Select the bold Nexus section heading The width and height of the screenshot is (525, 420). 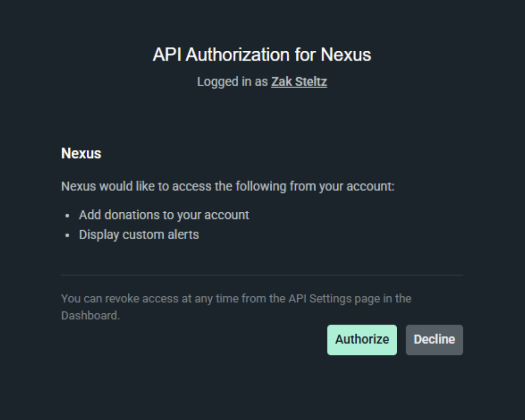pos(81,154)
